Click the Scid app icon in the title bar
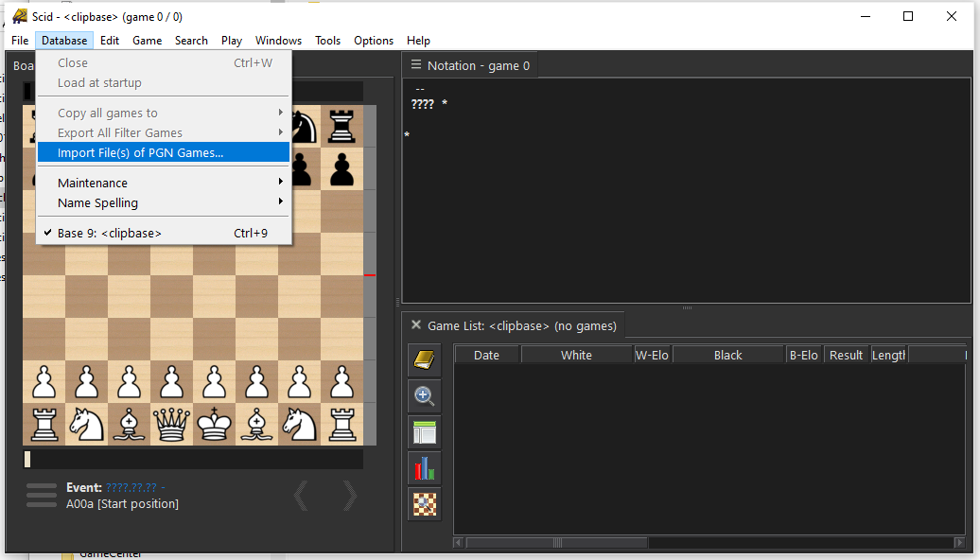Image resolution: width=980 pixels, height=560 pixels. pyautogui.click(x=20, y=16)
